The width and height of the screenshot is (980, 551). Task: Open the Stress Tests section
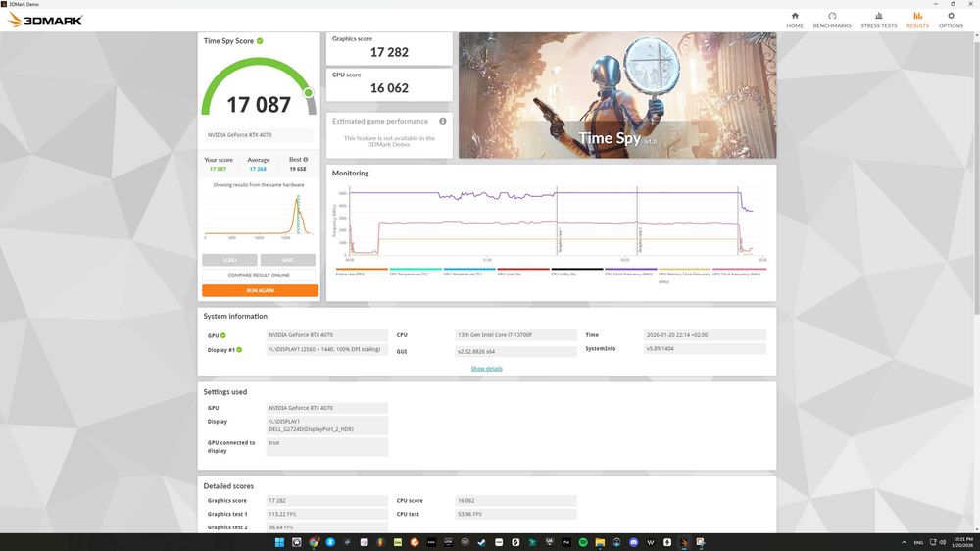[879, 20]
